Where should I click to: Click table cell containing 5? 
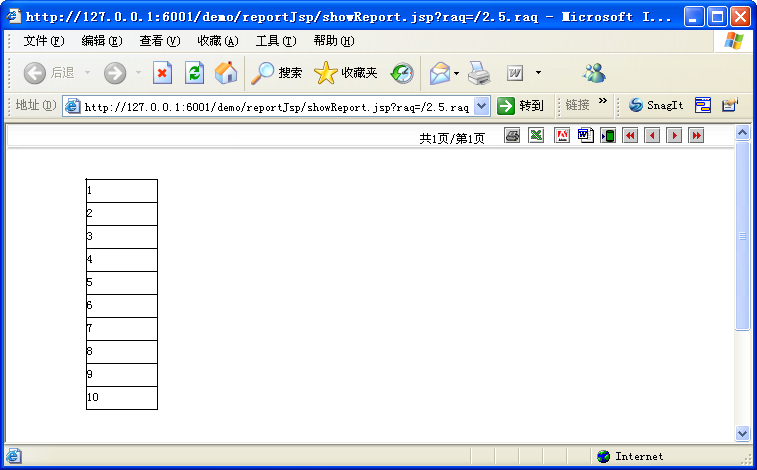pos(122,283)
